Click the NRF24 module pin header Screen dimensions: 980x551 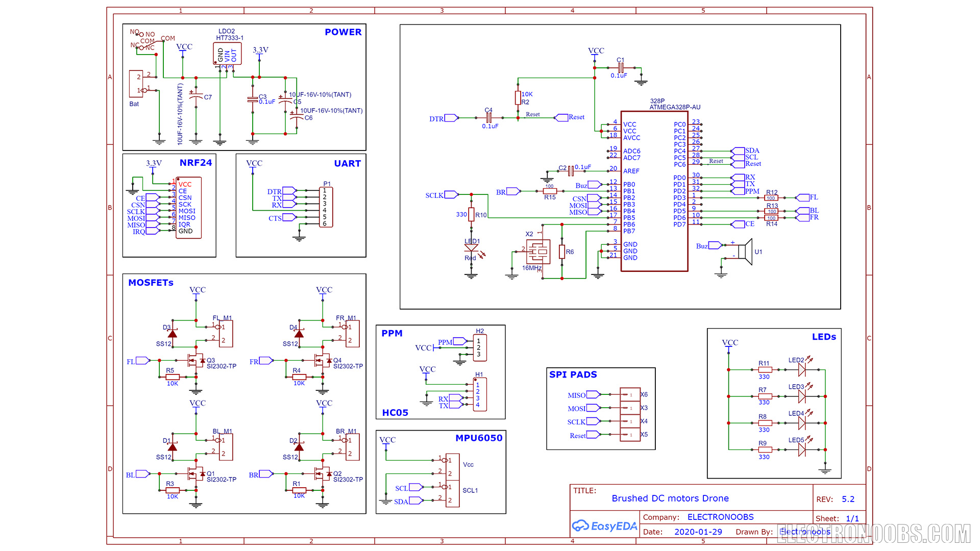point(188,208)
